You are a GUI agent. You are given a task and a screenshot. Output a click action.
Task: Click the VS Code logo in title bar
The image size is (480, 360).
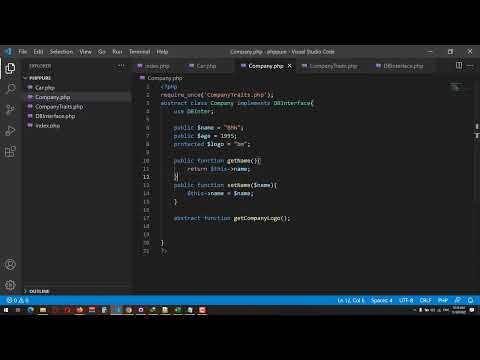(8, 52)
